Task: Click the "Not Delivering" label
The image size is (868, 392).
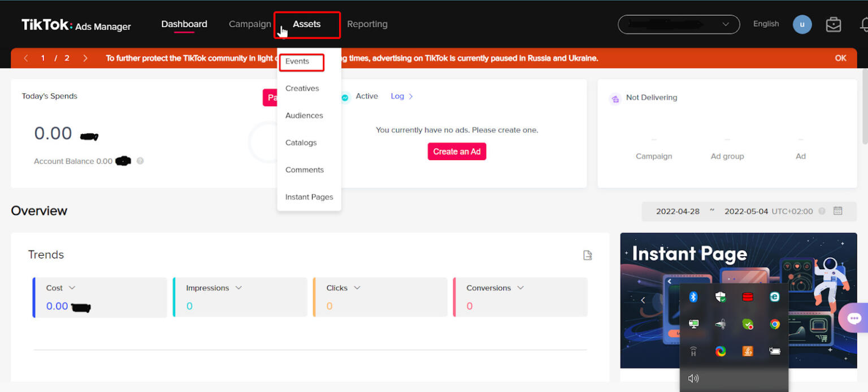Action: coord(652,98)
